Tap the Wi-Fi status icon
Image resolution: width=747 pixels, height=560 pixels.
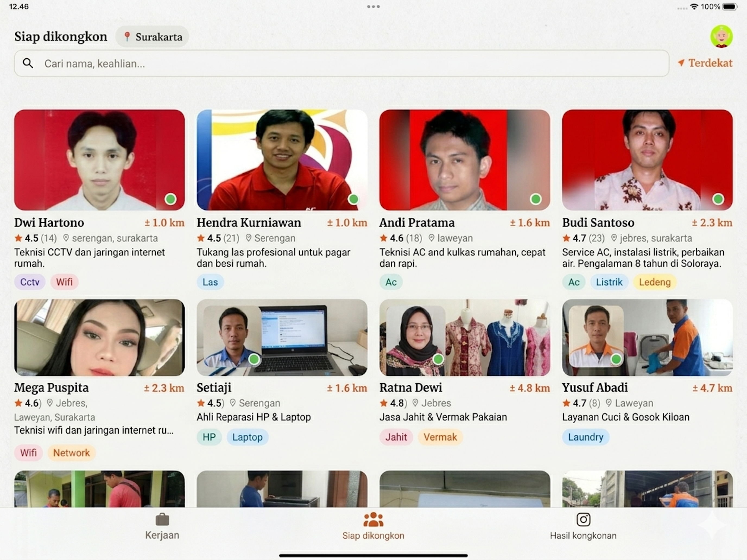pyautogui.click(x=694, y=7)
